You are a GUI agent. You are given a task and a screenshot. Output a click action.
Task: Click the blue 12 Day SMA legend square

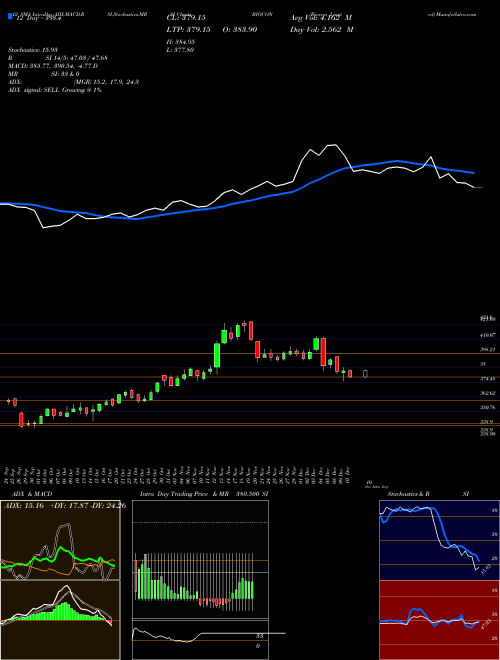point(10,16)
